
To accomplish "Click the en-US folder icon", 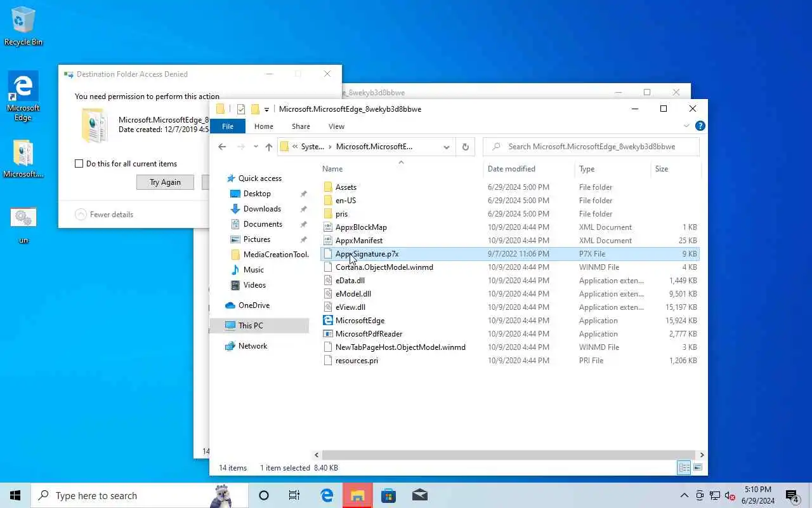I will (x=328, y=201).
